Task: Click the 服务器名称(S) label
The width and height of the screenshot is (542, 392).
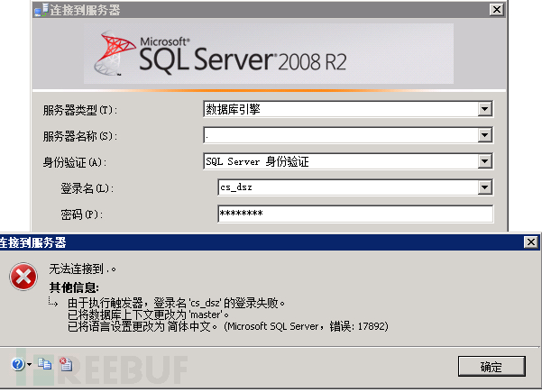Action: click(80, 136)
